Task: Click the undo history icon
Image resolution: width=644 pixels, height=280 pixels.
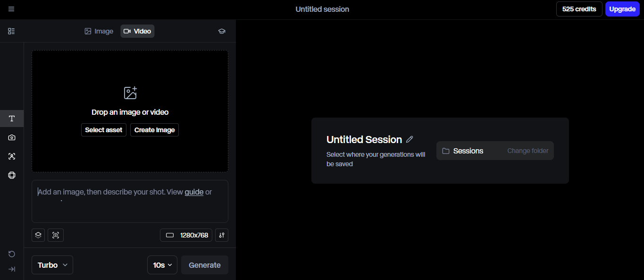Action: (x=12, y=254)
